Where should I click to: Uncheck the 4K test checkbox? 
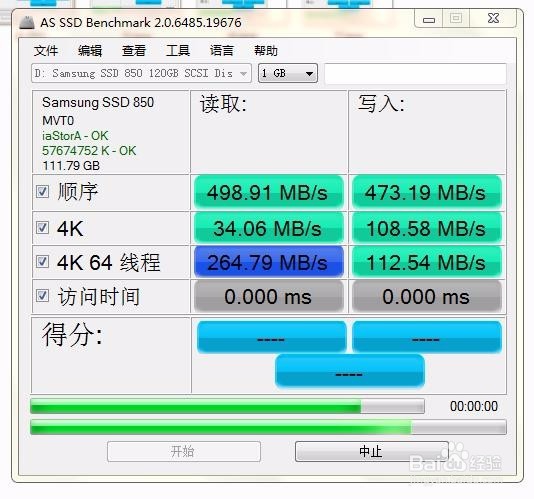pyautogui.click(x=43, y=228)
